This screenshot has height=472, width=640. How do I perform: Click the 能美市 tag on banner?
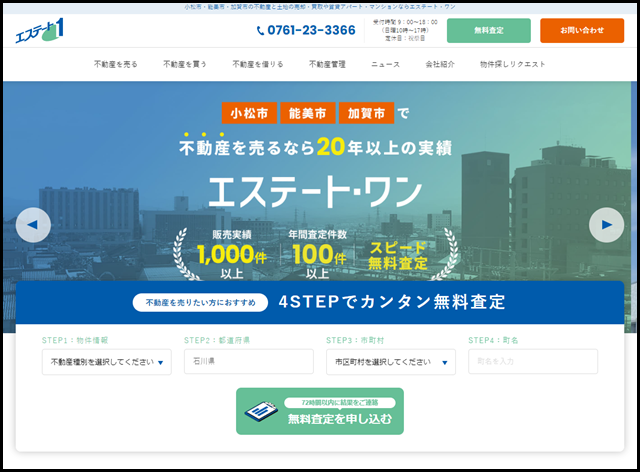tap(308, 113)
